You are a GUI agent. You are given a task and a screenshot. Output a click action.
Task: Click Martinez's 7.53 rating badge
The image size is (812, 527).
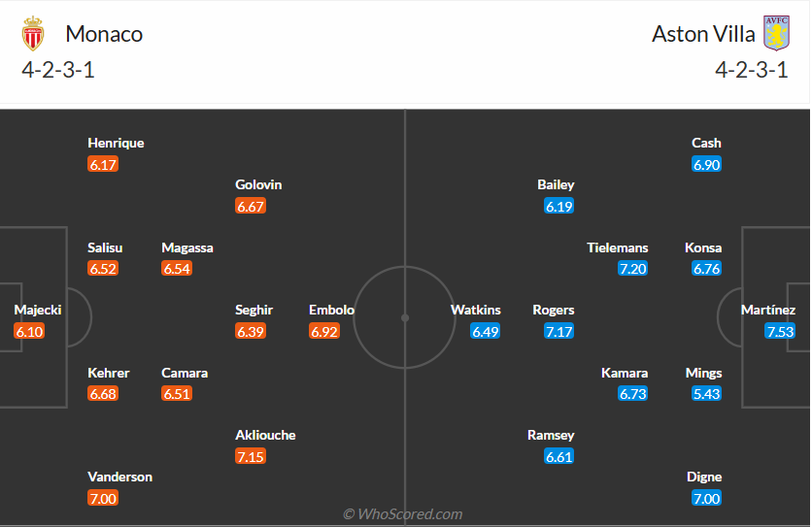[780, 332]
